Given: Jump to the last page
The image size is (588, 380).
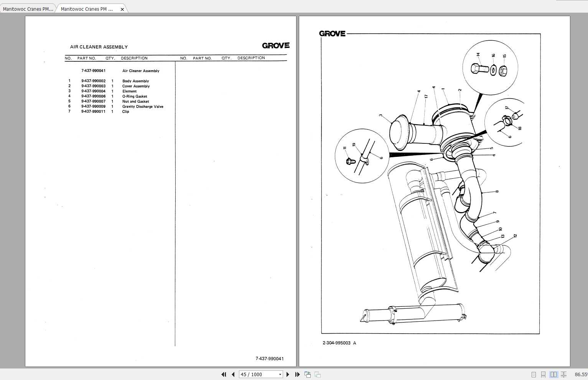Looking at the screenshot, I should (298, 374).
